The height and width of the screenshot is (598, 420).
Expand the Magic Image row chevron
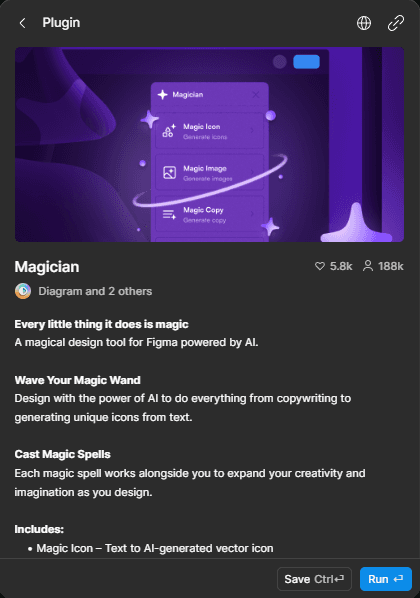(253, 172)
